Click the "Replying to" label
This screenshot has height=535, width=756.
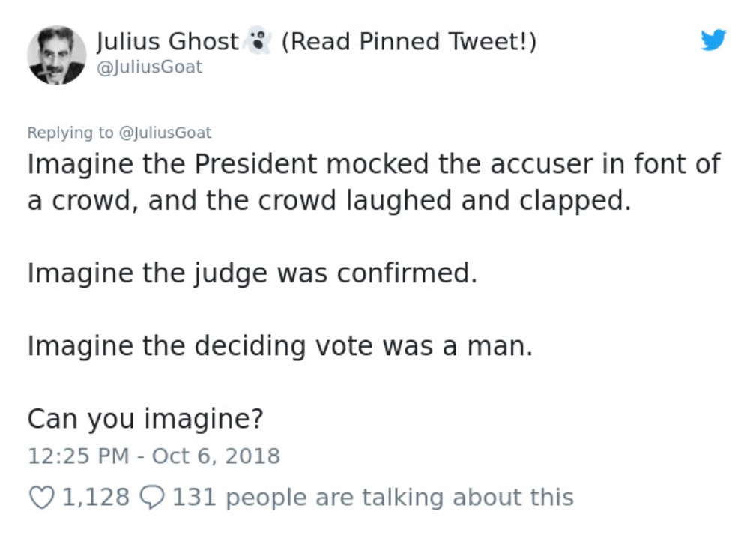[x=70, y=132]
